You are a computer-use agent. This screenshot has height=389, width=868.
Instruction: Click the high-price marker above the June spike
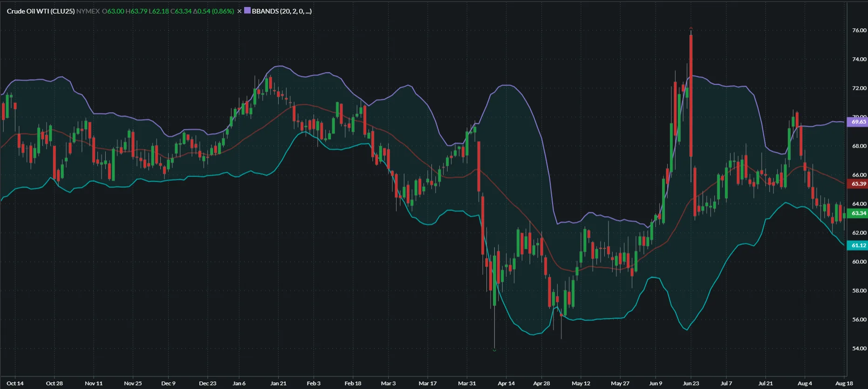pos(691,28)
